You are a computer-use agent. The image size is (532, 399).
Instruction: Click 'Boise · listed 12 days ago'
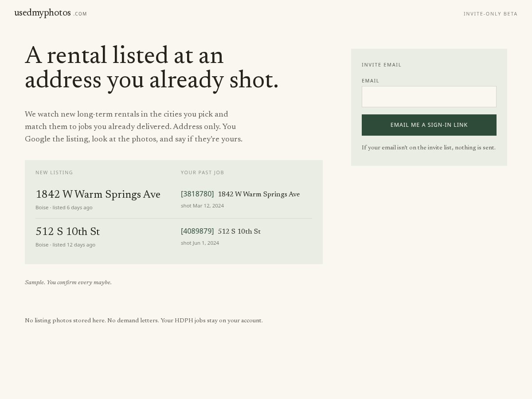pos(65,245)
